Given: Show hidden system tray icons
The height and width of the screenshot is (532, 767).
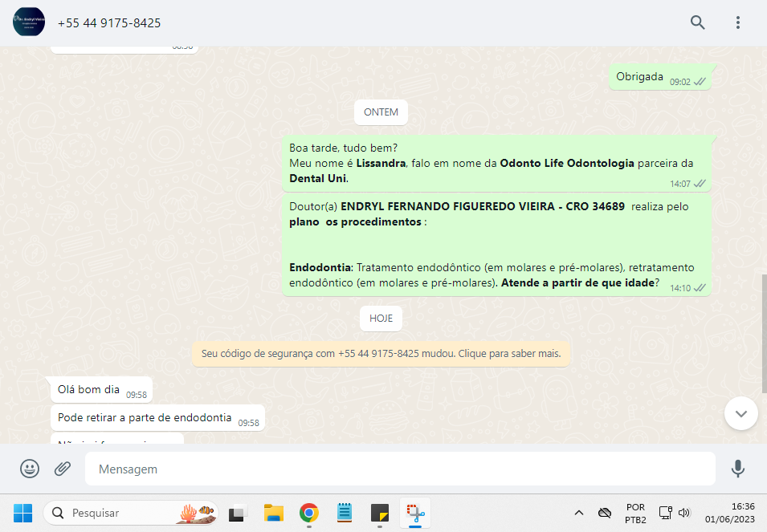Looking at the screenshot, I should tap(579, 513).
